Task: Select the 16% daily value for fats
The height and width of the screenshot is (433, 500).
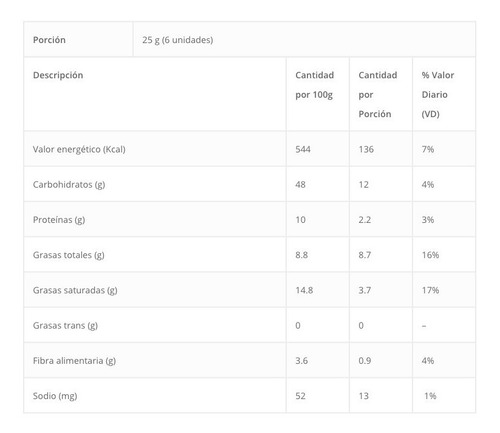Action: pos(430,255)
